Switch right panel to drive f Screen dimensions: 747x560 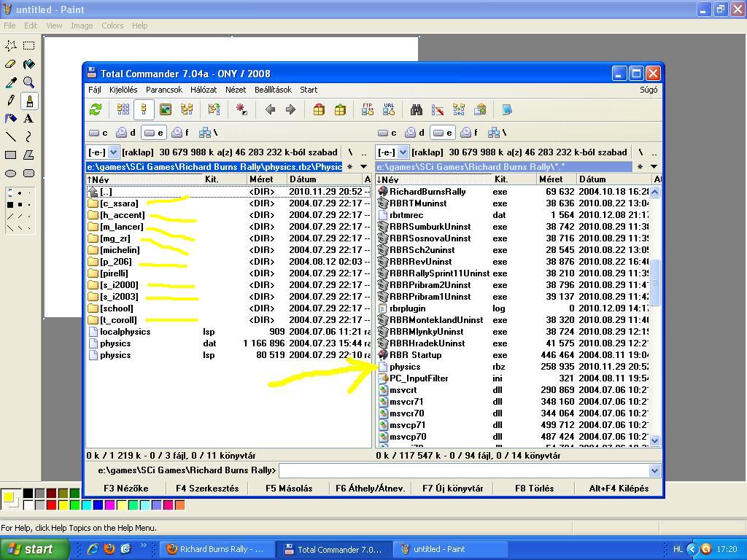[x=469, y=133]
